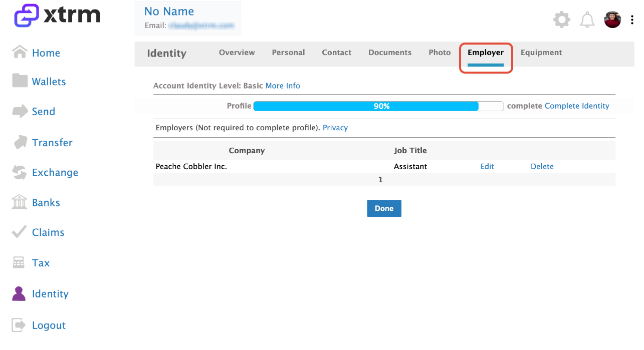The height and width of the screenshot is (350, 644).
Task: Switch to the Personal tab
Action: [289, 53]
